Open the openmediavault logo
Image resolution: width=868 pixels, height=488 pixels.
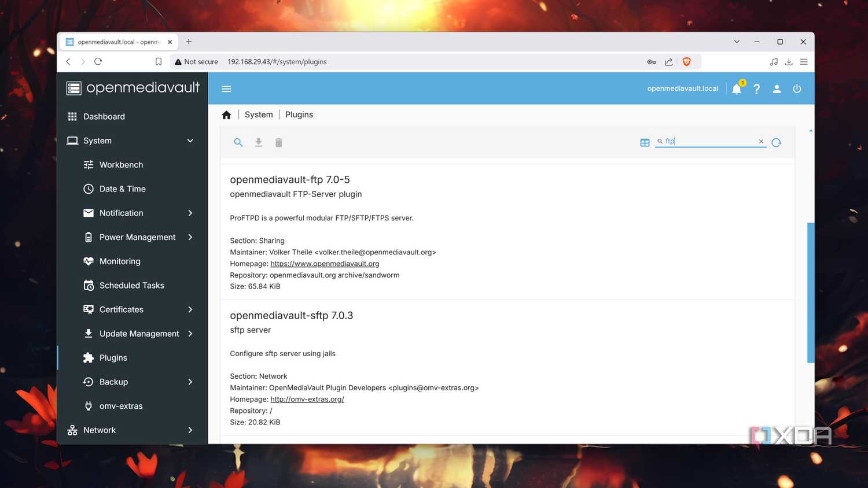(x=133, y=88)
